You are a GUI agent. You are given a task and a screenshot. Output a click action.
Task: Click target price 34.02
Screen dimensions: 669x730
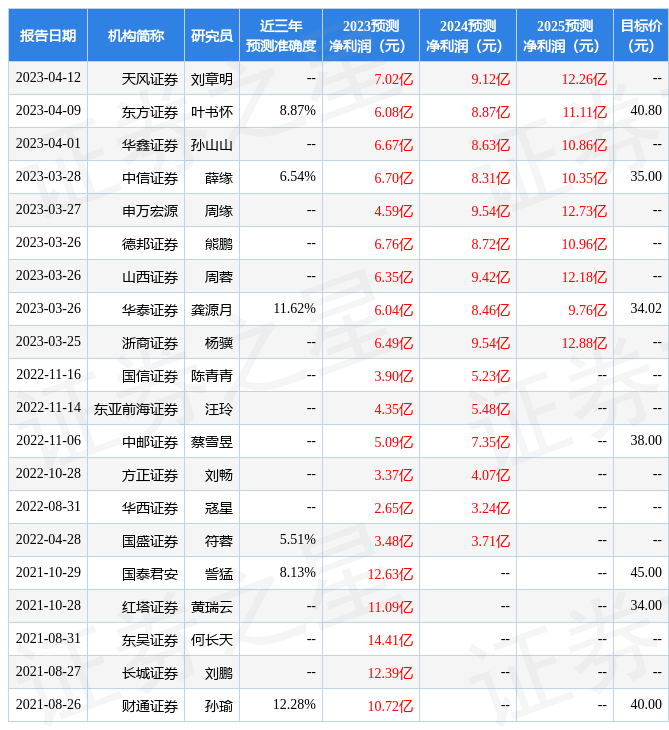[x=646, y=308]
